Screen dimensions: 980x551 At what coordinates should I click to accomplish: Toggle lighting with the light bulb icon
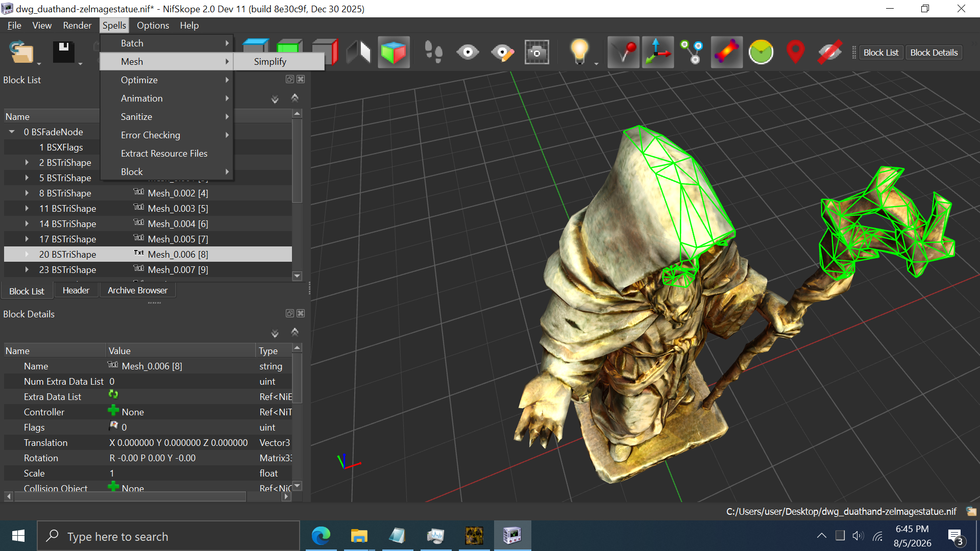579,52
